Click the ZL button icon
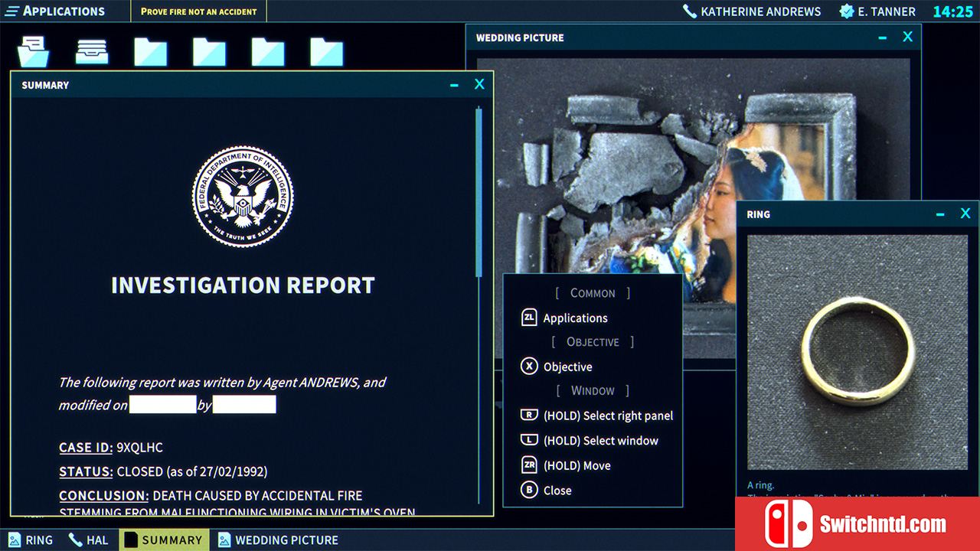Viewport: 980px width, 551px height. (x=529, y=318)
